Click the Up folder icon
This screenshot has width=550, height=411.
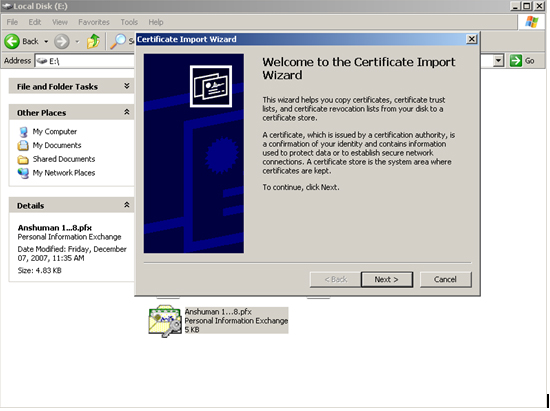coord(93,41)
